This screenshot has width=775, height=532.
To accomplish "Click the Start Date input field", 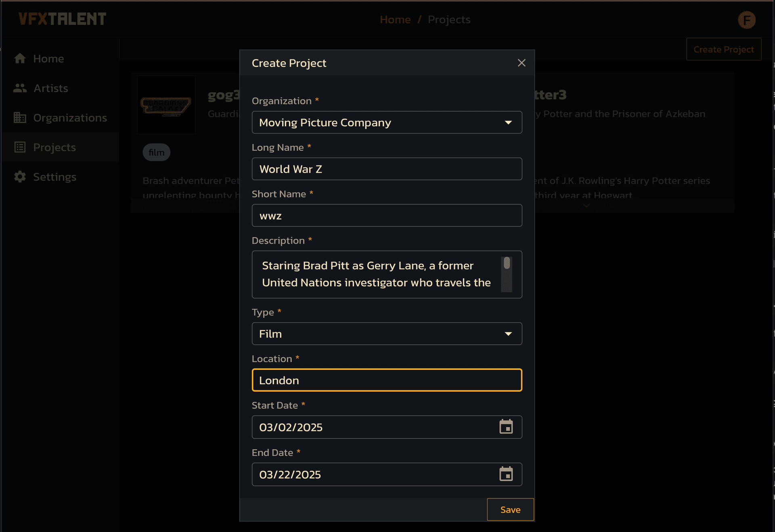I will 387,427.
